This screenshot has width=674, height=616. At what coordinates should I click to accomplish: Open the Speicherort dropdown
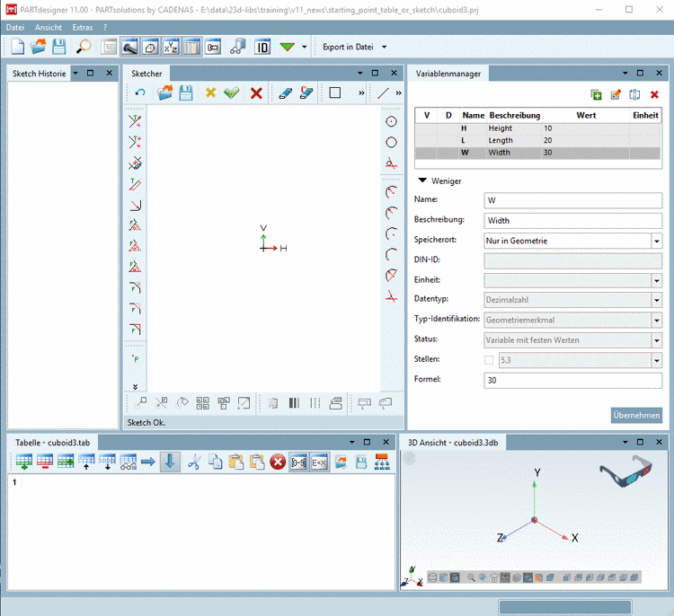(x=656, y=241)
